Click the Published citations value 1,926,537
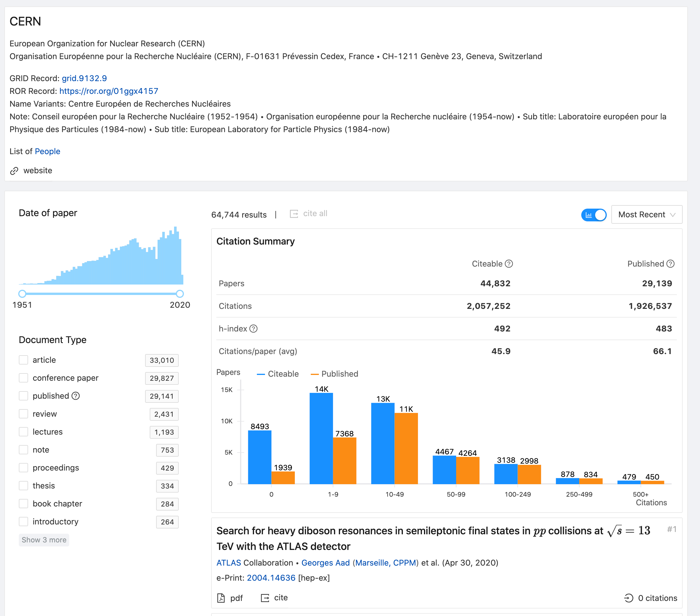 point(650,306)
